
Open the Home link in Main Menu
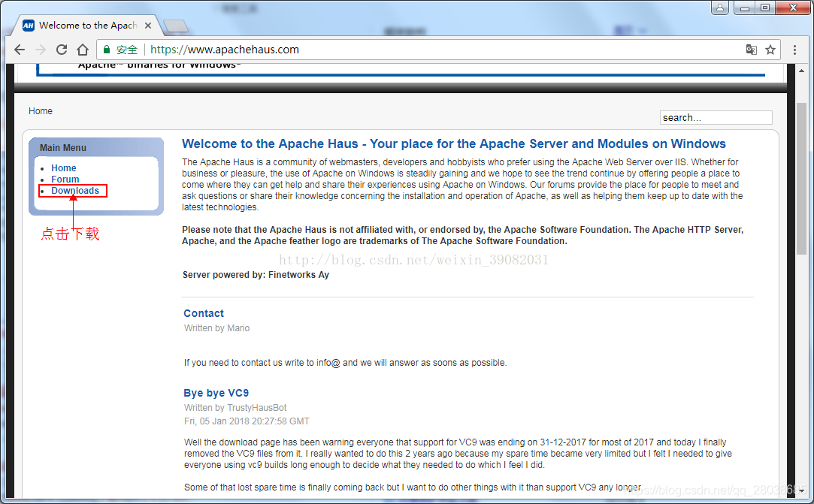tap(63, 168)
